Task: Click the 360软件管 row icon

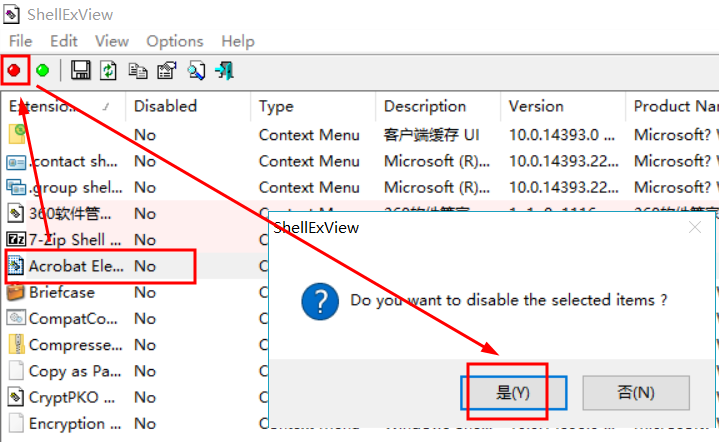Action: [x=16, y=213]
